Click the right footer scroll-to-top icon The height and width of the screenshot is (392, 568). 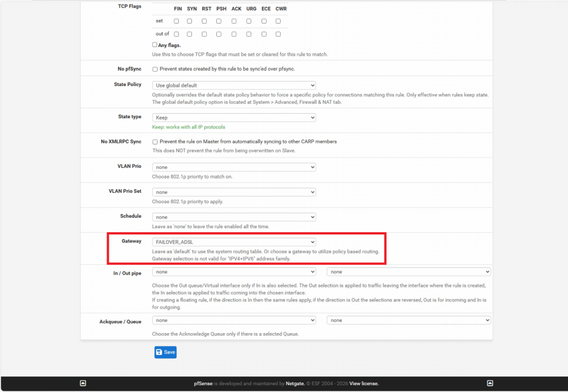coord(490,383)
